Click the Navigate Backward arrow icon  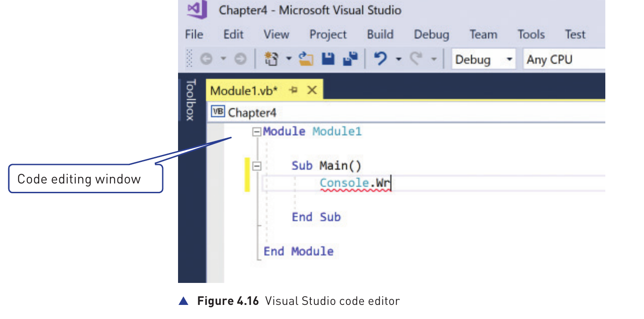pyautogui.click(x=206, y=59)
